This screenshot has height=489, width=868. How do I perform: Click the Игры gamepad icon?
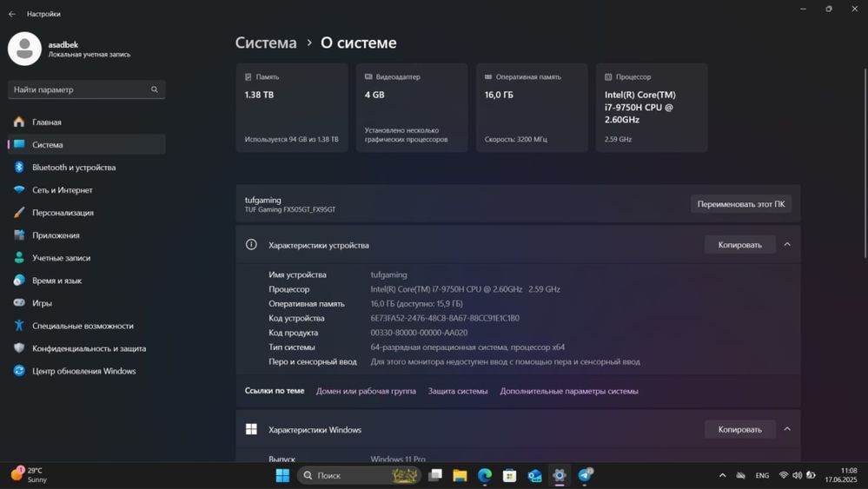(x=19, y=303)
